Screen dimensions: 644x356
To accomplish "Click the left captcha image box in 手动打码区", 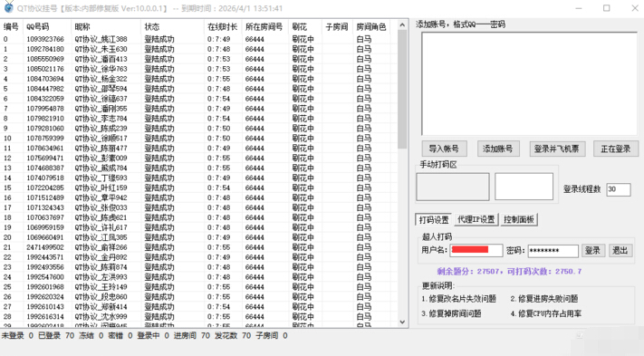I will 453,187.
